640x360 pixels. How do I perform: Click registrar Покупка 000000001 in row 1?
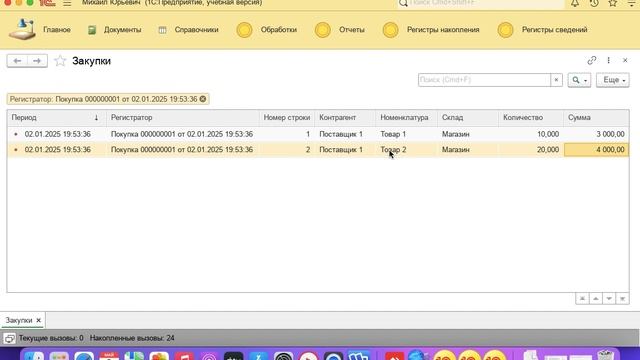tap(182, 134)
